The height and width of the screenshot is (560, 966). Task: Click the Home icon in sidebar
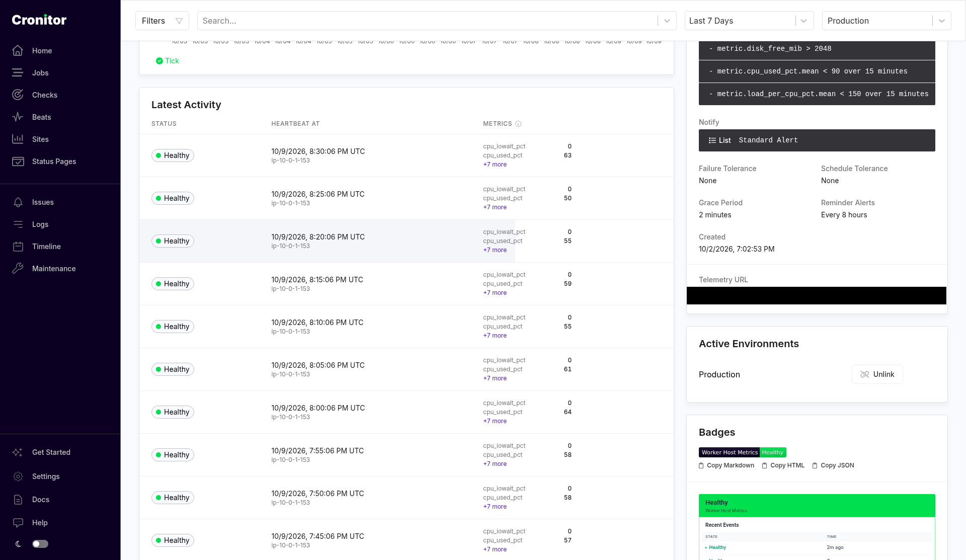click(18, 51)
